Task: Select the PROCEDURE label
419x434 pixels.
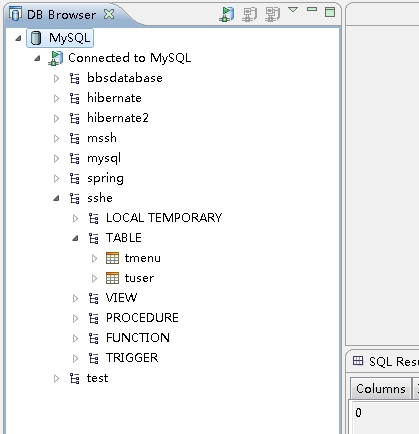Action: [x=142, y=318]
